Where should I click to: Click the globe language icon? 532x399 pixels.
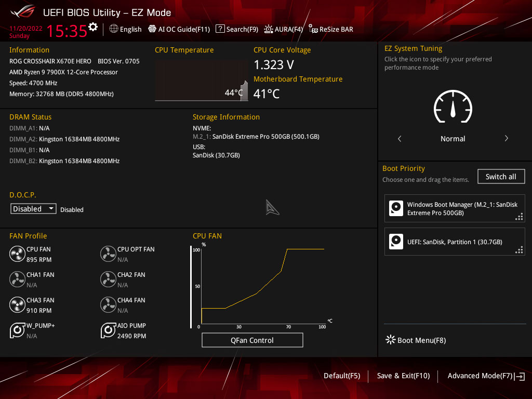(114, 29)
